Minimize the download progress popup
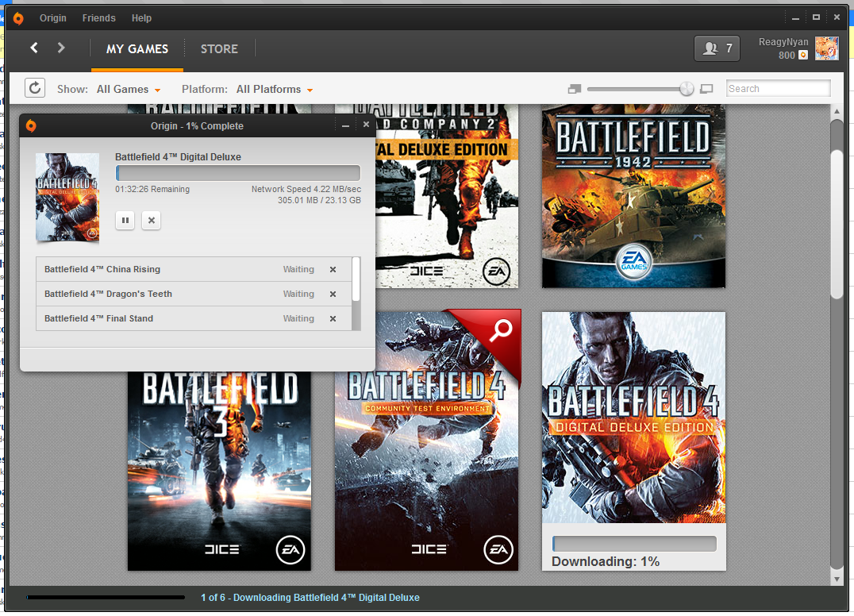 345,125
